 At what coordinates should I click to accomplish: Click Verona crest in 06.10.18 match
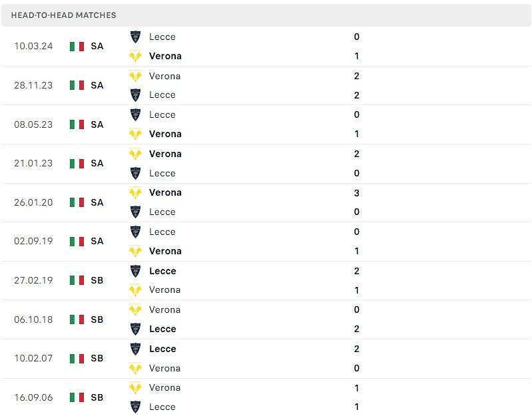(x=135, y=310)
